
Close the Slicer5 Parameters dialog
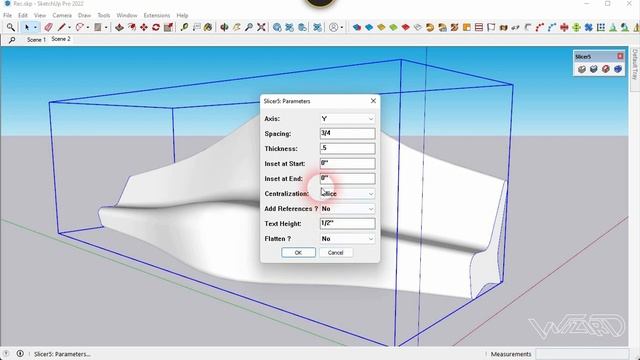pos(373,101)
